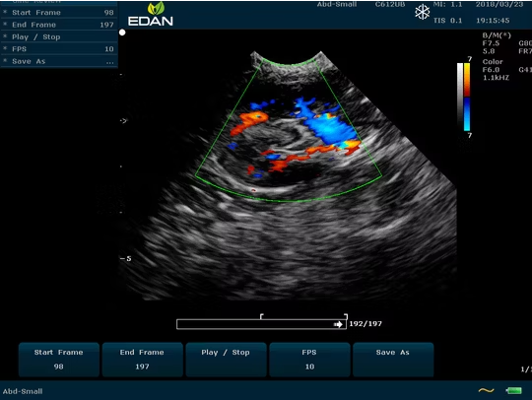Click the arrow marker in cine progress bar
The image size is (532, 400).
(x=338, y=325)
